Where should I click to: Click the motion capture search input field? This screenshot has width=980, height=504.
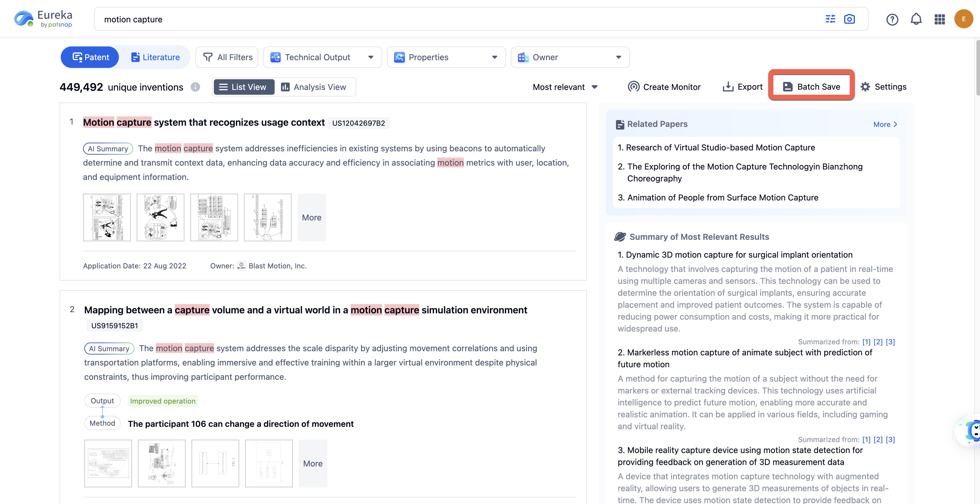point(457,19)
